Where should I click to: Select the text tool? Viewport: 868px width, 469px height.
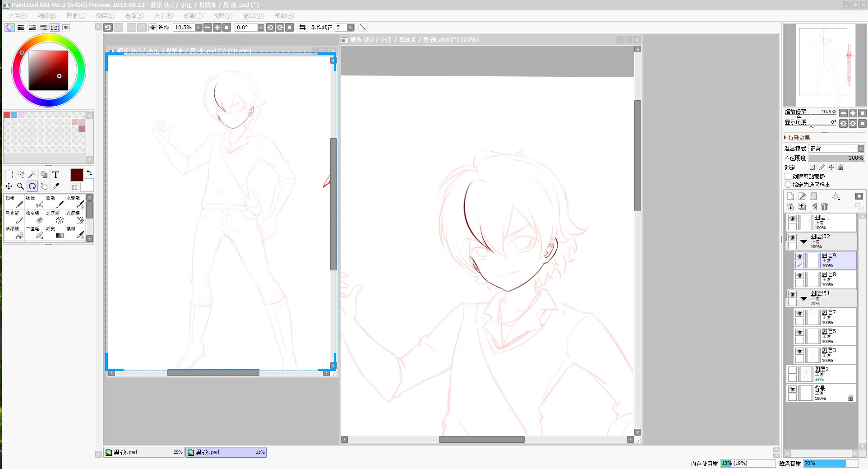(x=55, y=175)
